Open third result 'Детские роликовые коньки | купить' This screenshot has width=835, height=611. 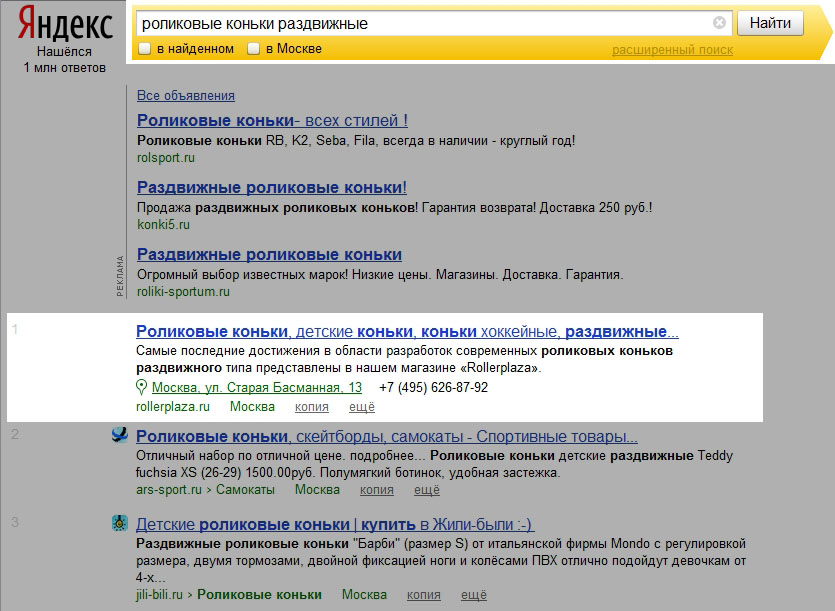[x=335, y=524]
